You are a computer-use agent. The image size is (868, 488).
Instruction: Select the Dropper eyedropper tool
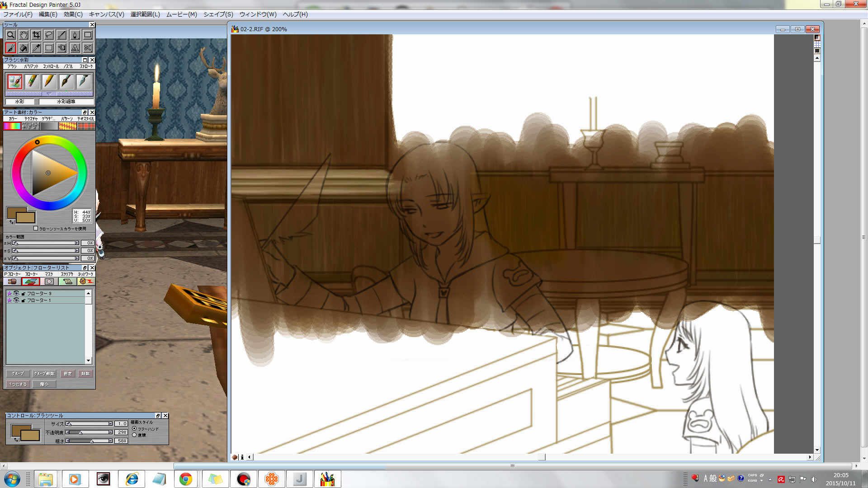pos(36,47)
